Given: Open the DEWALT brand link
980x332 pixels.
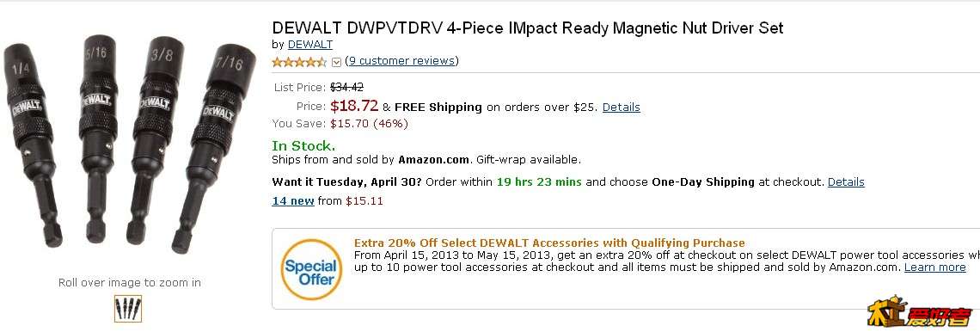Looking at the screenshot, I should click(310, 45).
